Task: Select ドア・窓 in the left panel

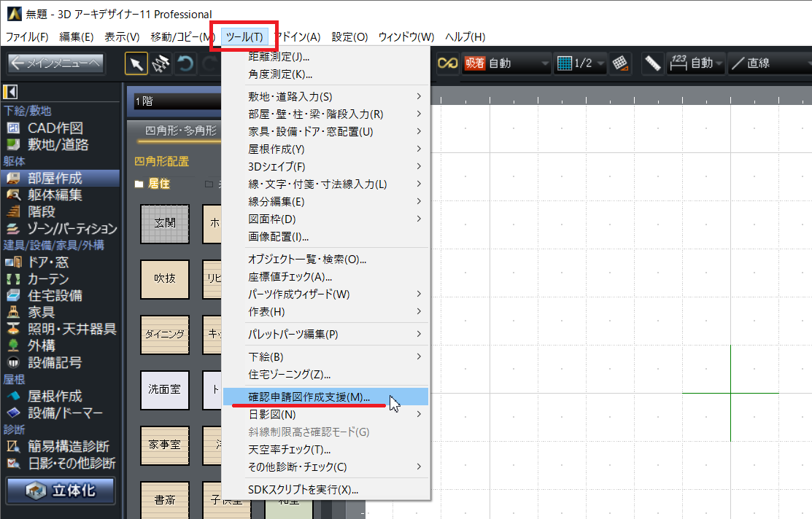Action: pos(48,262)
